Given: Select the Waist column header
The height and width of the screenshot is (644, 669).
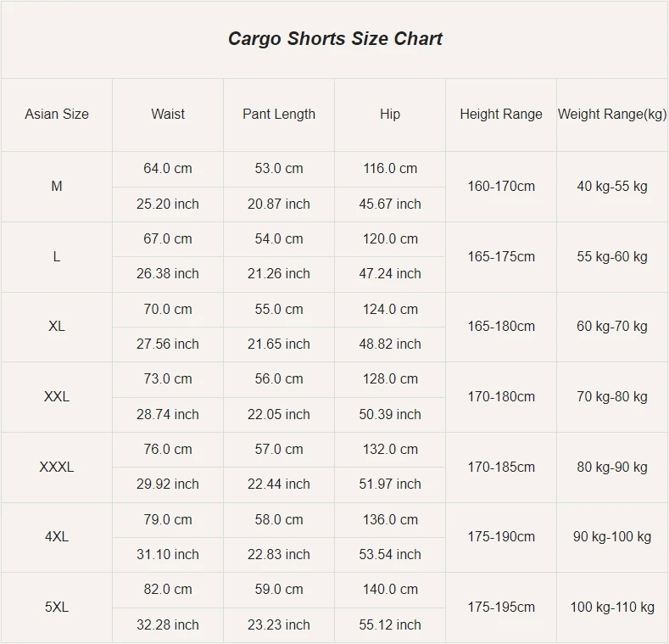Looking at the screenshot, I should point(168,114).
